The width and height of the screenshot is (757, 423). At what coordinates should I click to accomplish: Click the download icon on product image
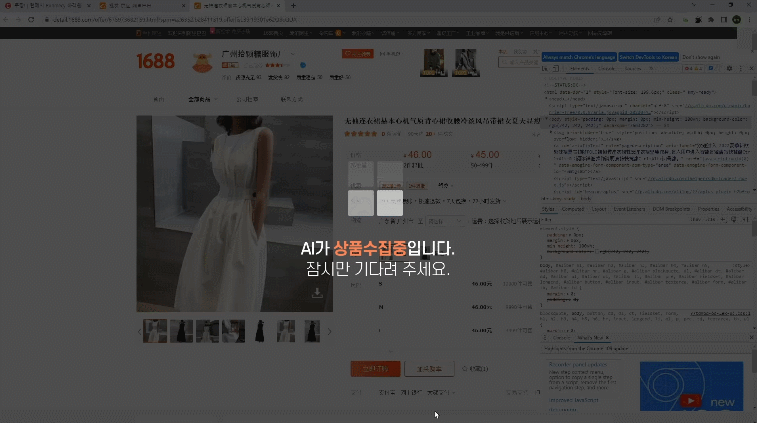pos(317,293)
